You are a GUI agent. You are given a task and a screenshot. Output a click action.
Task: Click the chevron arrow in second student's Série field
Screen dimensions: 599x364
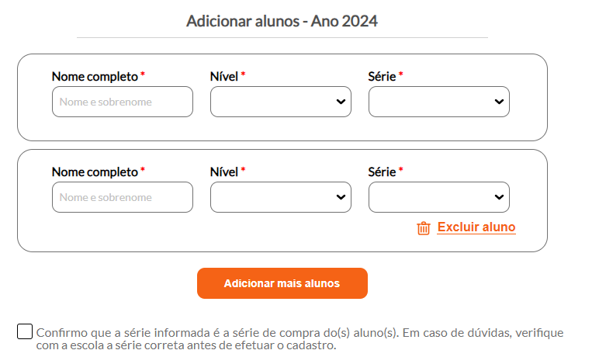point(499,197)
